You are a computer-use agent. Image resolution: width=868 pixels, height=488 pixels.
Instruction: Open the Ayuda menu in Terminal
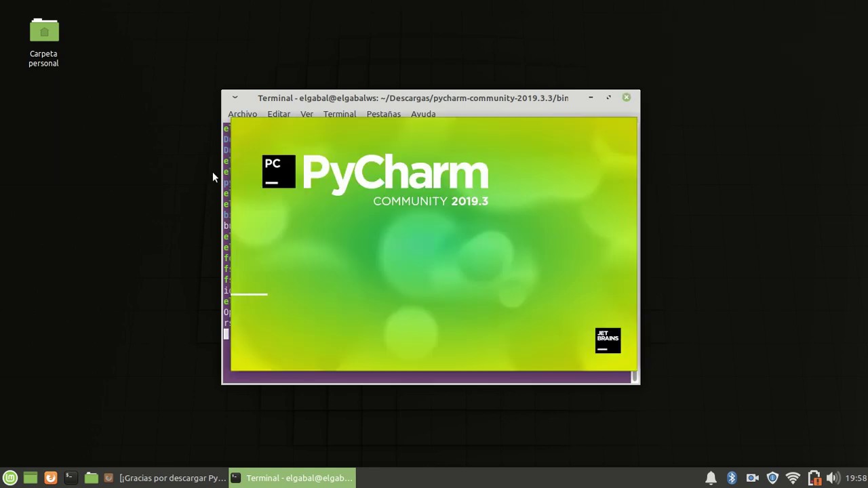[x=423, y=114]
